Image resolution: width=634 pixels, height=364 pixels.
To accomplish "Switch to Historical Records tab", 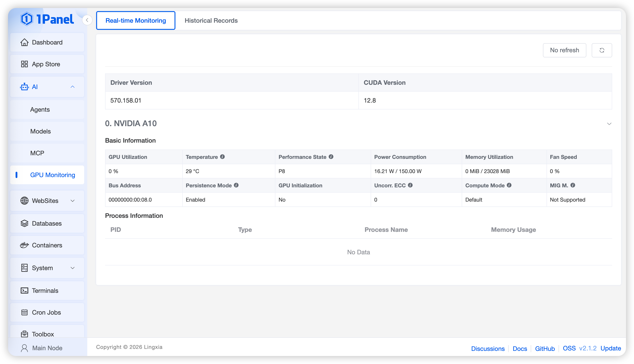I will (x=211, y=20).
